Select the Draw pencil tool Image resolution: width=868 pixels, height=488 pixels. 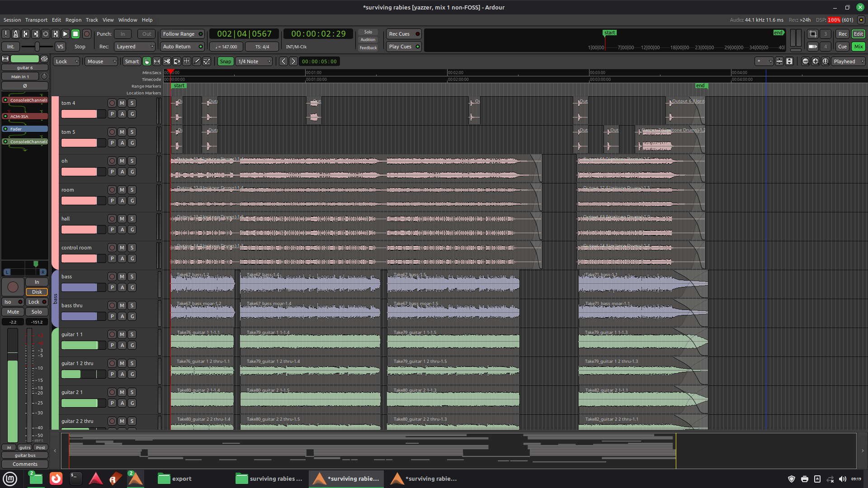(197, 61)
